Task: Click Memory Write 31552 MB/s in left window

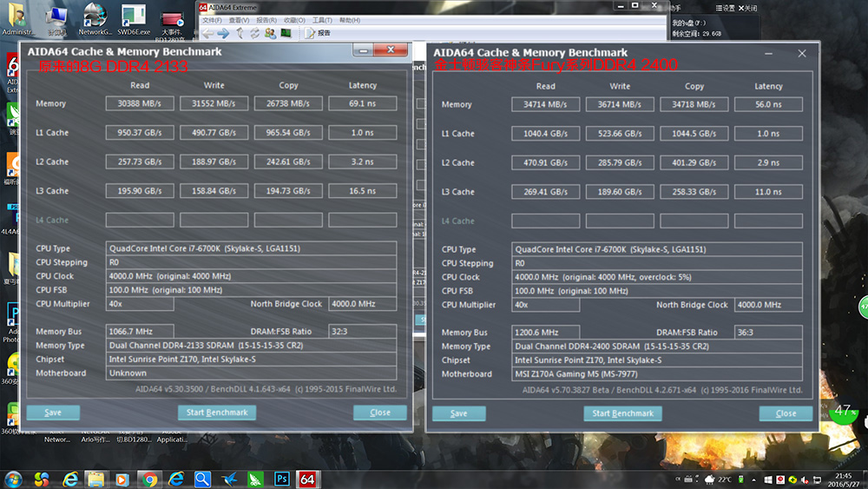Action: coord(214,103)
